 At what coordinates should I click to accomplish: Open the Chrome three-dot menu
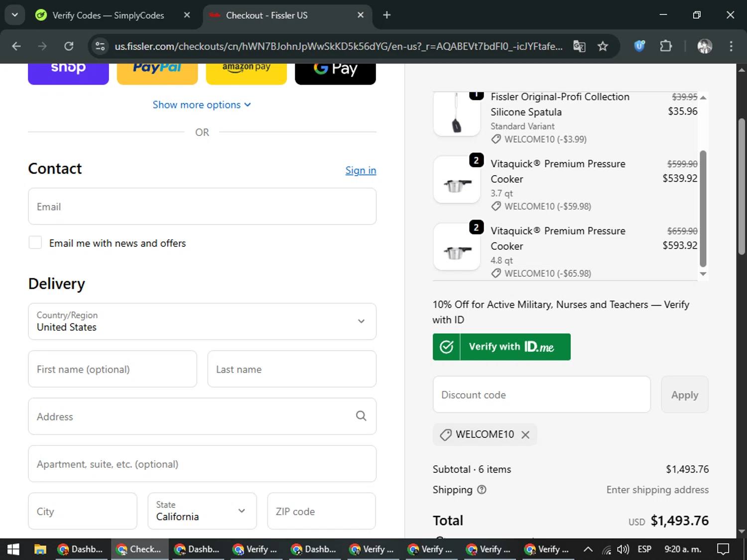731,46
